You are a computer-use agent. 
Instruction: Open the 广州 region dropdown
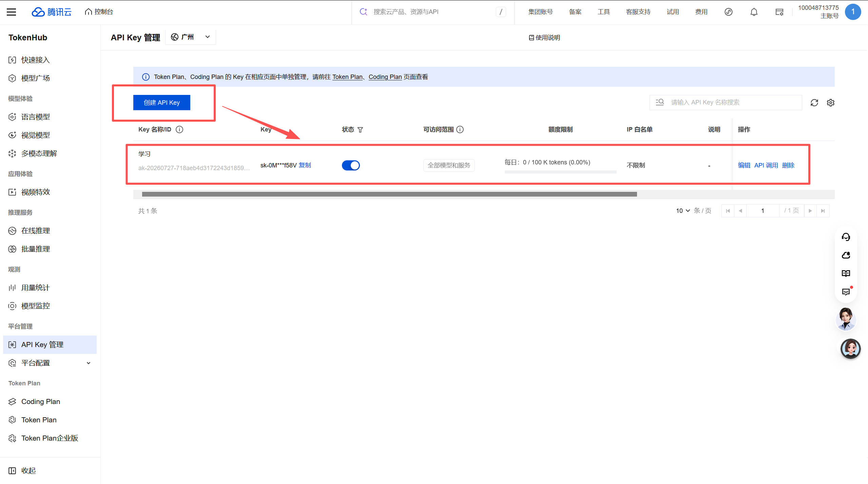[x=191, y=37]
